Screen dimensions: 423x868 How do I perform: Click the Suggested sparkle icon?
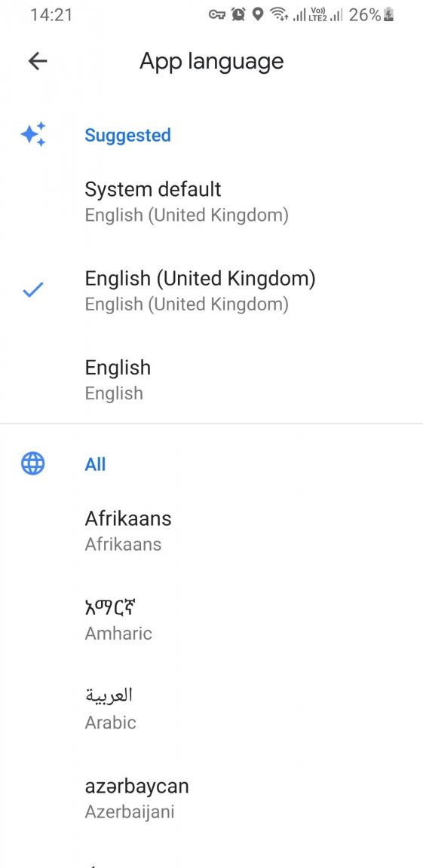[32, 135]
